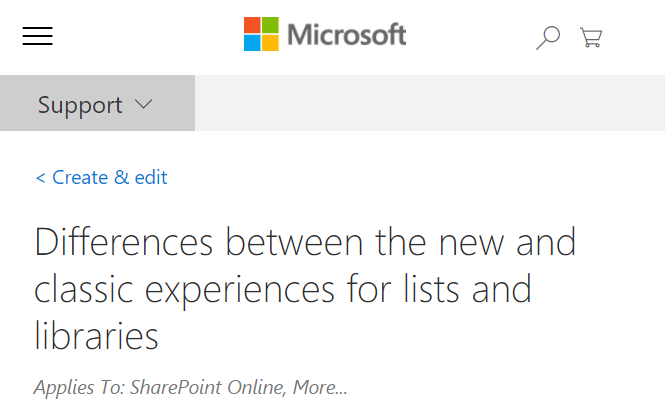665x406 pixels.
Task: Click the Applies To label
Action: coord(79,387)
